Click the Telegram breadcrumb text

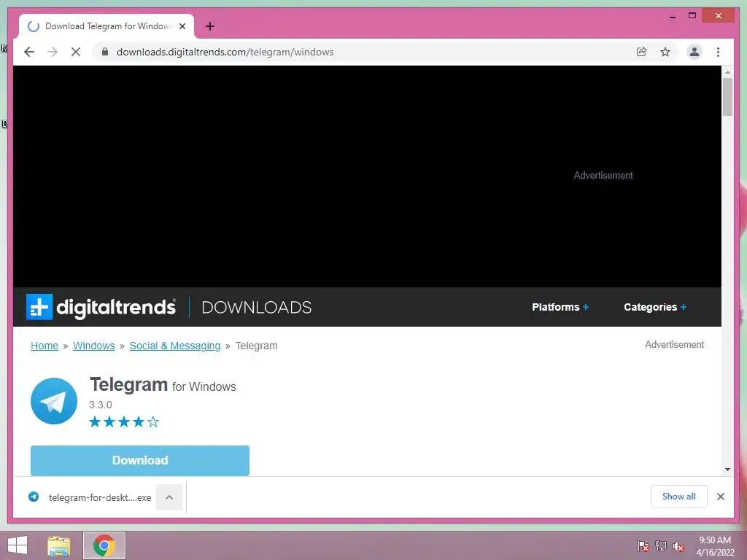click(x=256, y=346)
